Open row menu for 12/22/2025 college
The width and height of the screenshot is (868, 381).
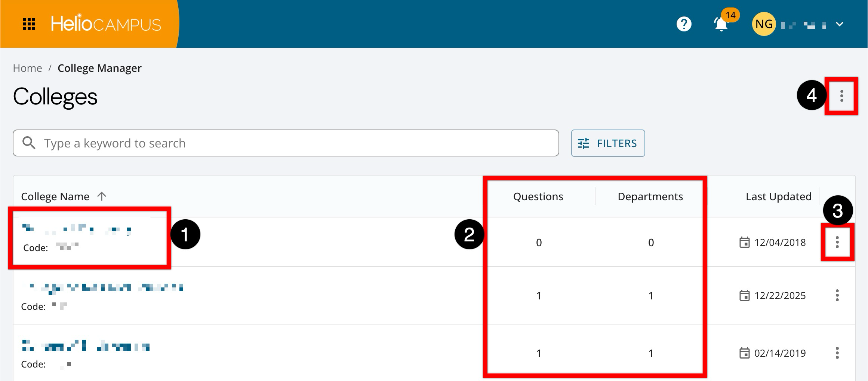[837, 296]
